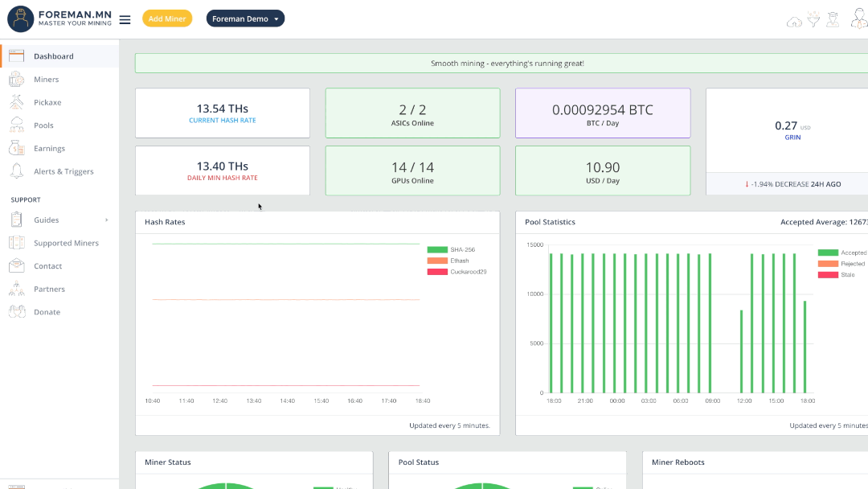Open the user profile avatar with tie
Screen dimensions: 868x489
coord(858,18)
